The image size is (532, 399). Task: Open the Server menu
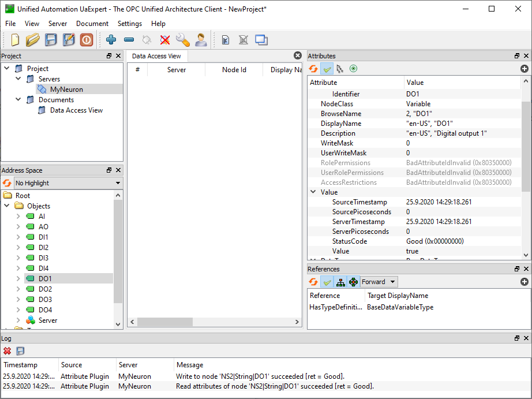tap(58, 24)
